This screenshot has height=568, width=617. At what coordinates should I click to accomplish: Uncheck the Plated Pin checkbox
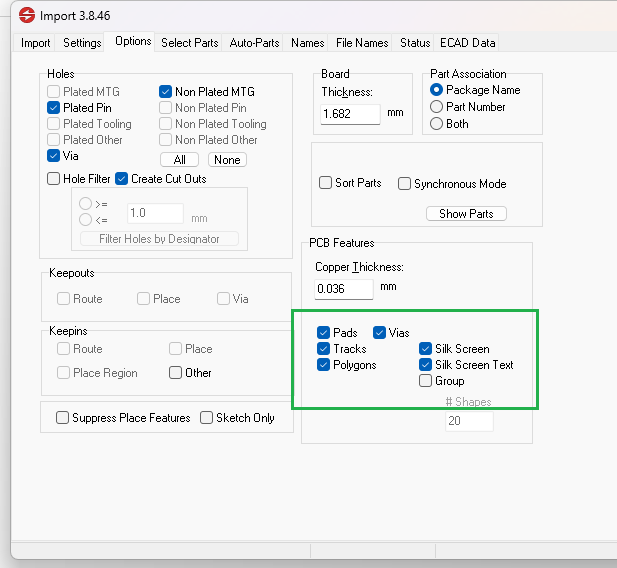tap(54, 108)
